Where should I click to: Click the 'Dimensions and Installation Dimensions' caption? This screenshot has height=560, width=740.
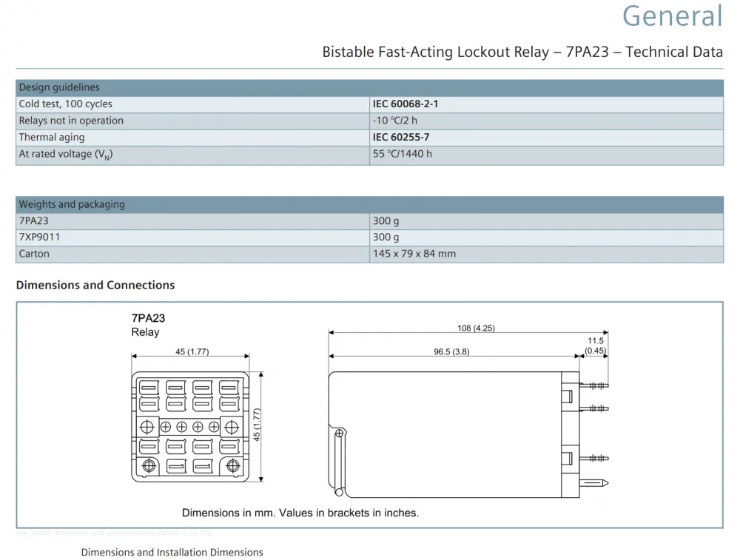click(172, 553)
